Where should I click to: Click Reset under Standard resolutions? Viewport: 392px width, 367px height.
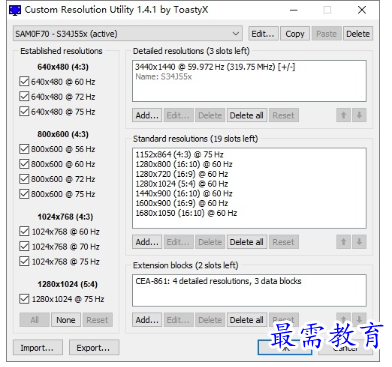click(x=283, y=242)
